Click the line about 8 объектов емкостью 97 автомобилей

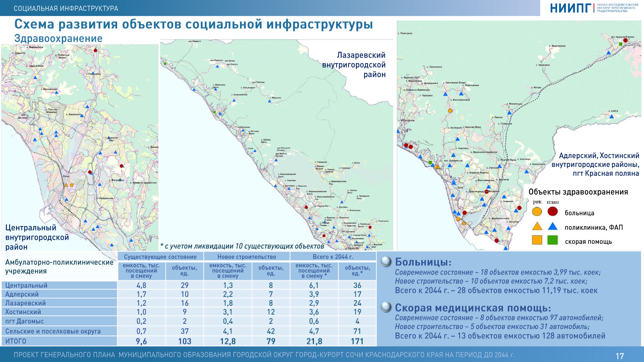pyautogui.click(x=499, y=318)
